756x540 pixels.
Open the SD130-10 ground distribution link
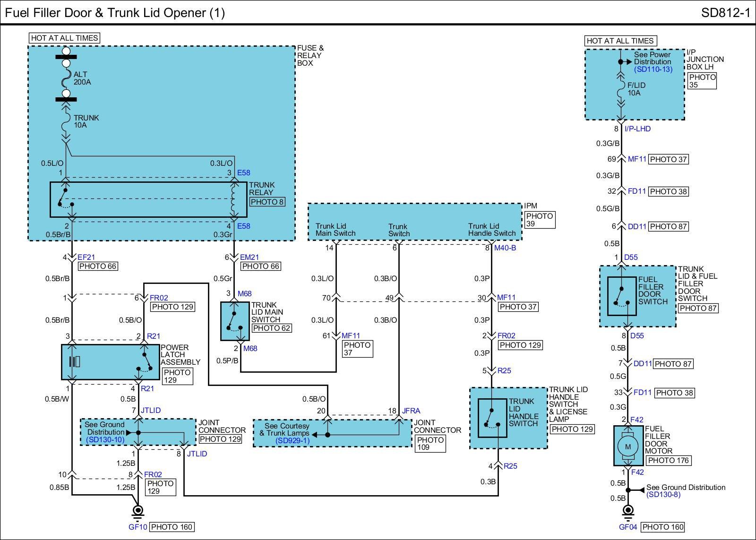[105, 440]
